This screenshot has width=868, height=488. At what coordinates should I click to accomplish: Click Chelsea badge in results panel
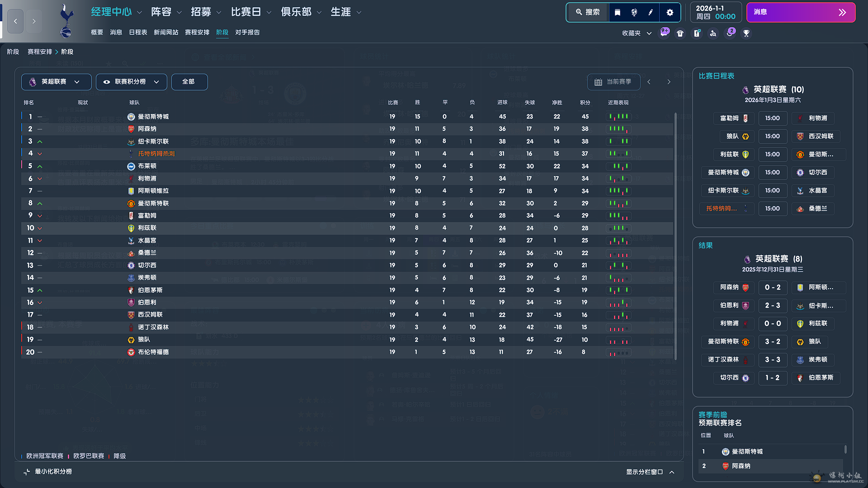click(x=745, y=378)
